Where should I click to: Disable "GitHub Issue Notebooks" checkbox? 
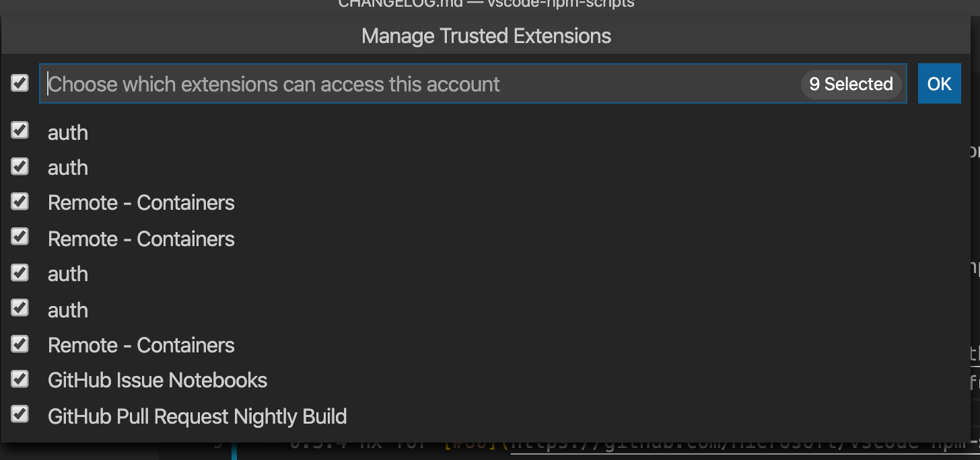[20, 379]
